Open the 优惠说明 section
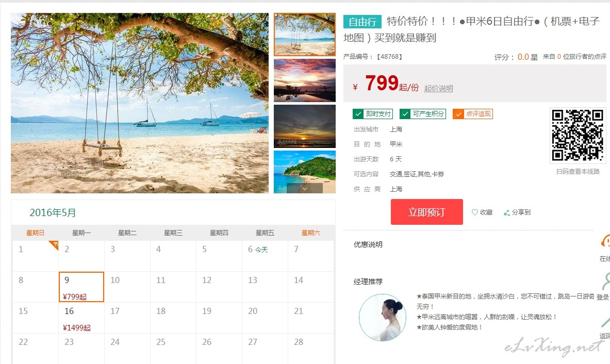Image resolution: width=610 pixels, height=364 pixels. [368, 244]
